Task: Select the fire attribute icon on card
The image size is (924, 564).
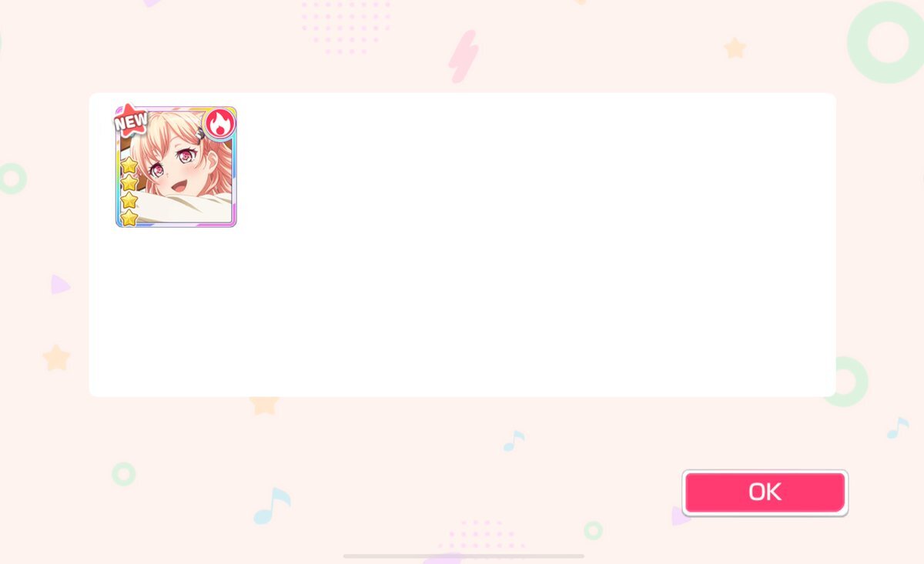Action: point(219,123)
